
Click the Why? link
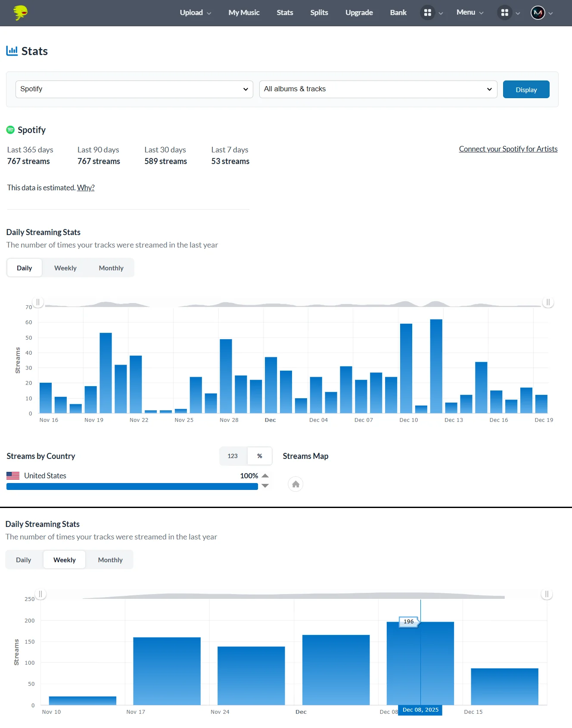(86, 188)
